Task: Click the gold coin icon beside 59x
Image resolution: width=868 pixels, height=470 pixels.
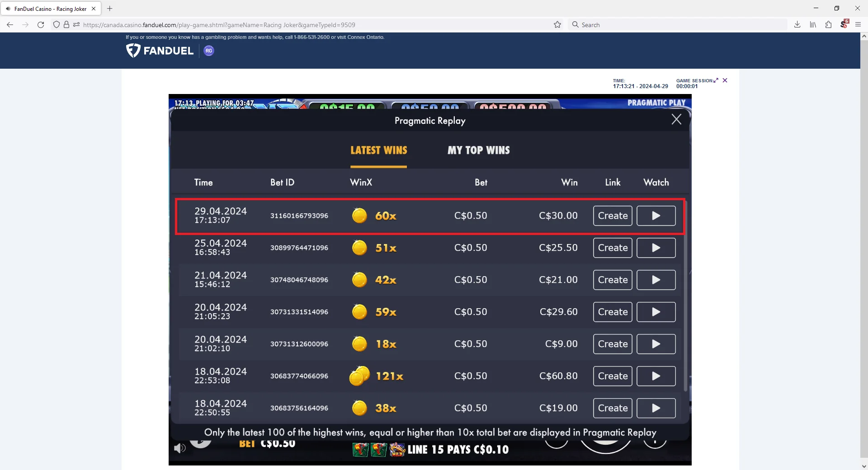Action: 359,312
